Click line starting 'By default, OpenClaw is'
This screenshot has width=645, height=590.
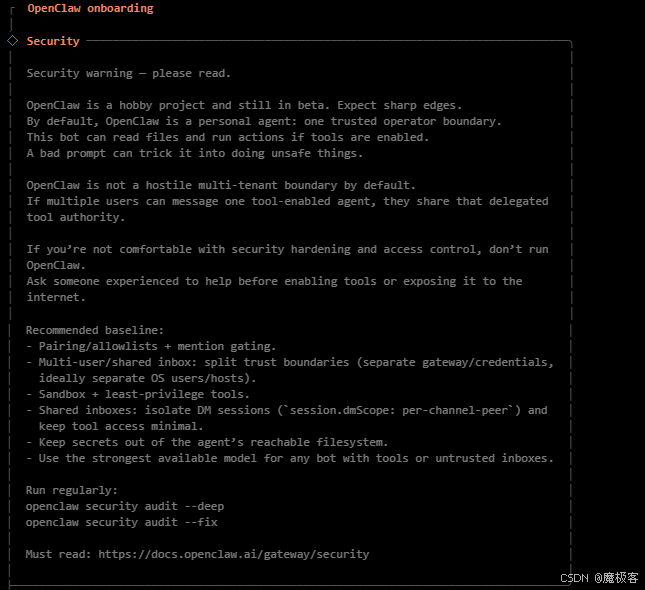pyautogui.click(x=264, y=121)
